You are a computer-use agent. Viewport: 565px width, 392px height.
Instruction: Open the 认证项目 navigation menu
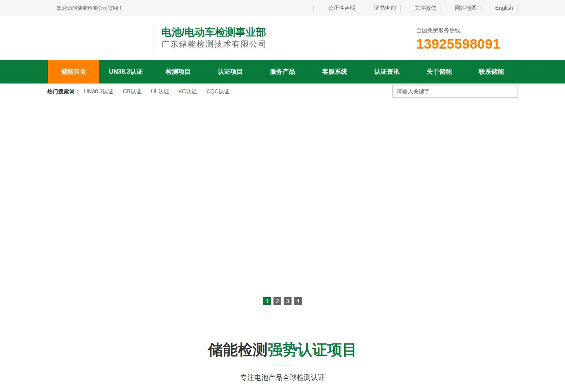(230, 72)
